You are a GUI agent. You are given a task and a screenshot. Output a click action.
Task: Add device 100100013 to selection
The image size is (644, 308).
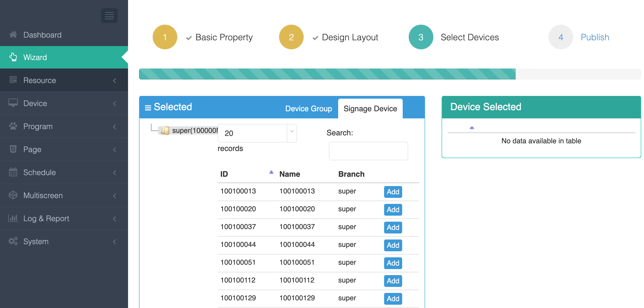coord(393,192)
